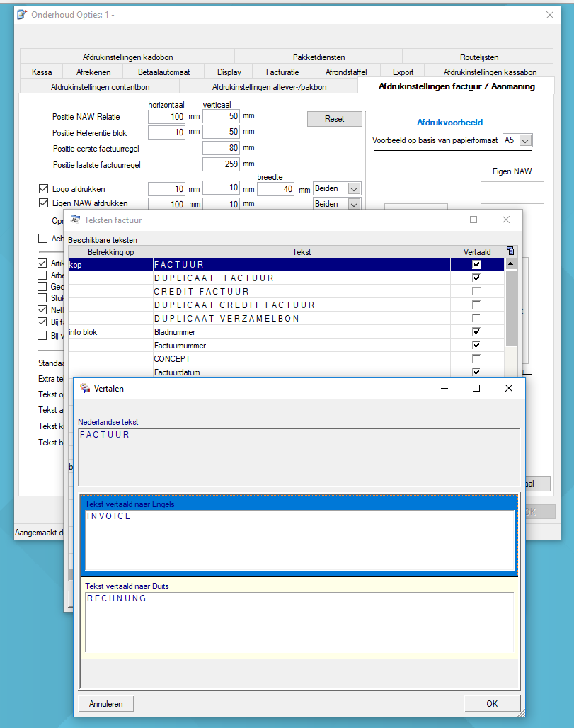
Task: Toggle Vertaald checkbox for CREDIT FACTUUR
Action: 476,291
